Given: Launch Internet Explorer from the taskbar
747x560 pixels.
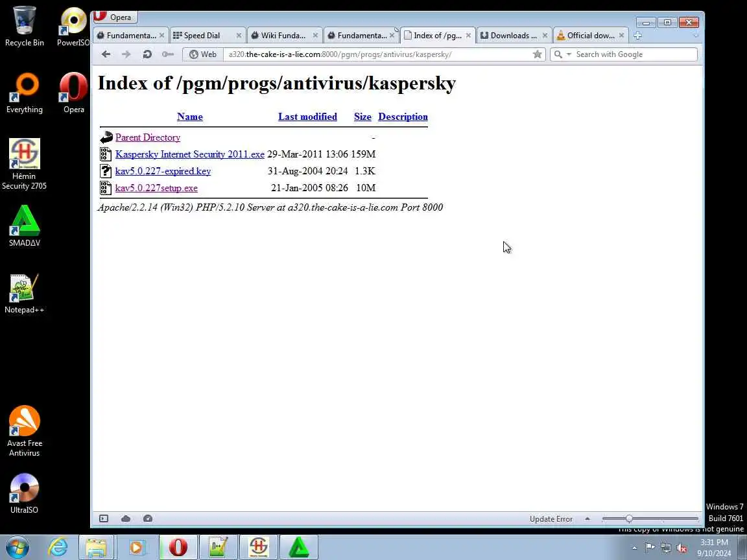Looking at the screenshot, I should [x=58, y=547].
